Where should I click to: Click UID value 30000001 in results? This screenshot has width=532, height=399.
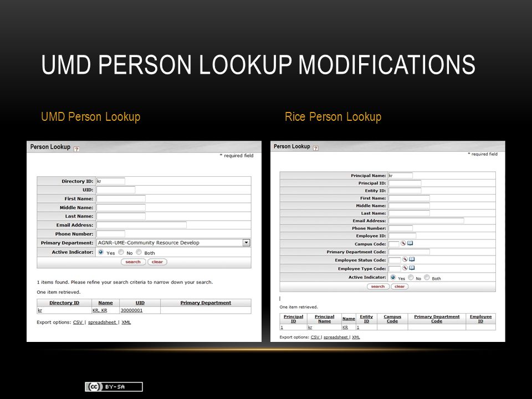point(132,310)
